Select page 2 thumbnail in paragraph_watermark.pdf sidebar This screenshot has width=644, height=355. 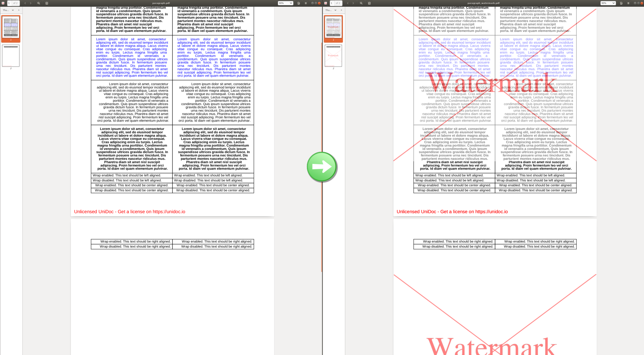click(x=333, y=56)
